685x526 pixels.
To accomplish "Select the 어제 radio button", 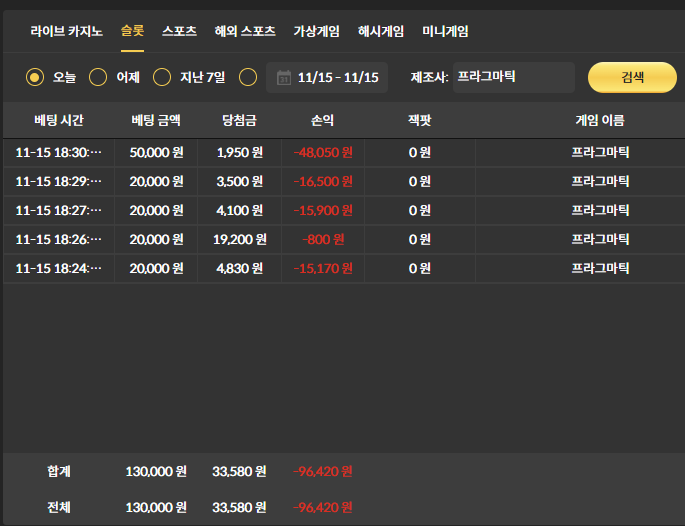I will (x=99, y=77).
